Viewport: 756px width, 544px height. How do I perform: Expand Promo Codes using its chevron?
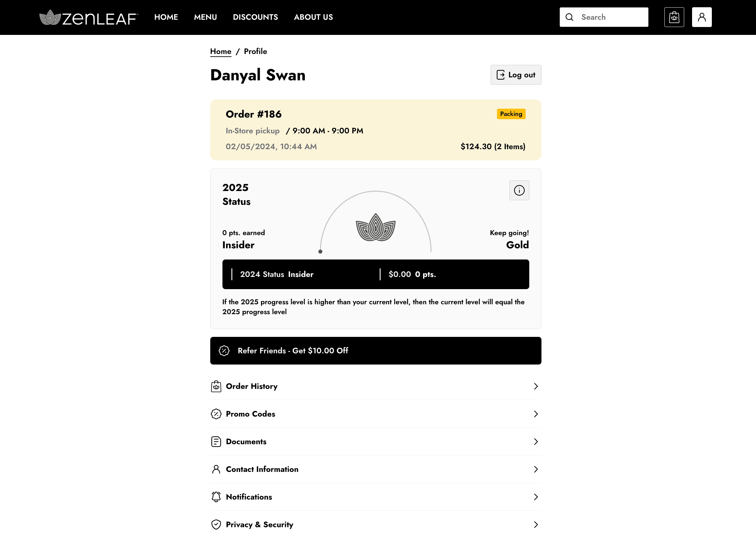coord(536,414)
